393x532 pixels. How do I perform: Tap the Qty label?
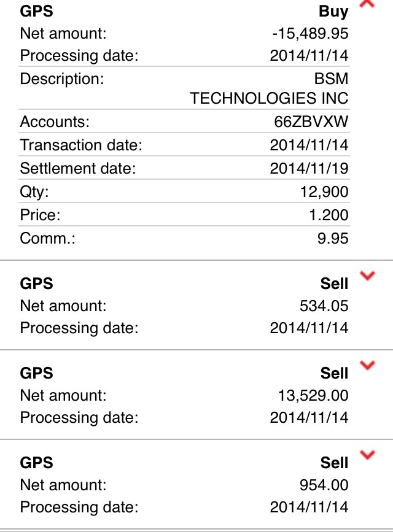pyautogui.click(x=34, y=192)
